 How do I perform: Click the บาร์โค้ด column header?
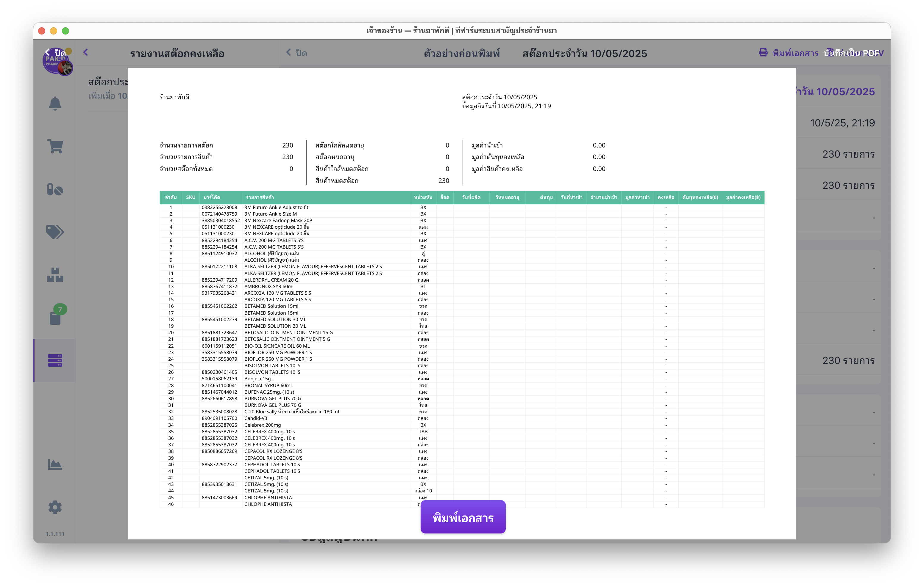point(212,197)
